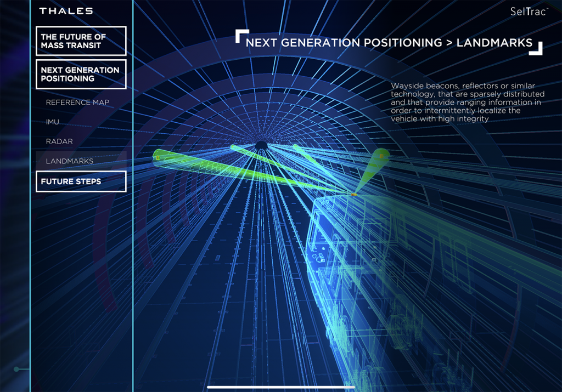Choose the Radar submenu item
Screen dimensions: 562x392
click(59, 141)
